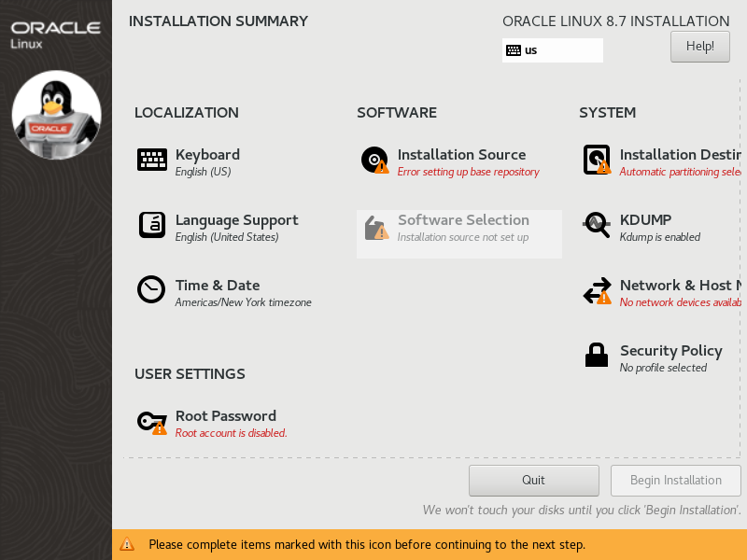Click 'No network devices' status text
This screenshot has height=560, width=747.
(681, 302)
